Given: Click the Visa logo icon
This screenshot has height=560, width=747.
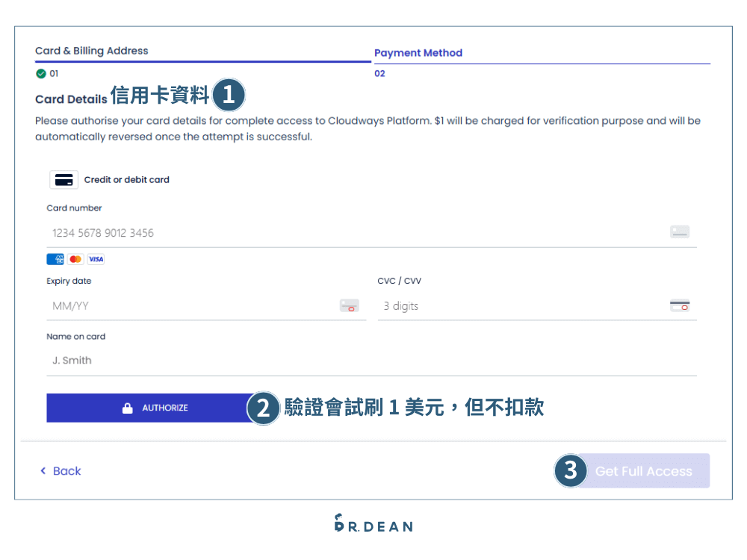Looking at the screenshot, I should [x=96, y=259].
